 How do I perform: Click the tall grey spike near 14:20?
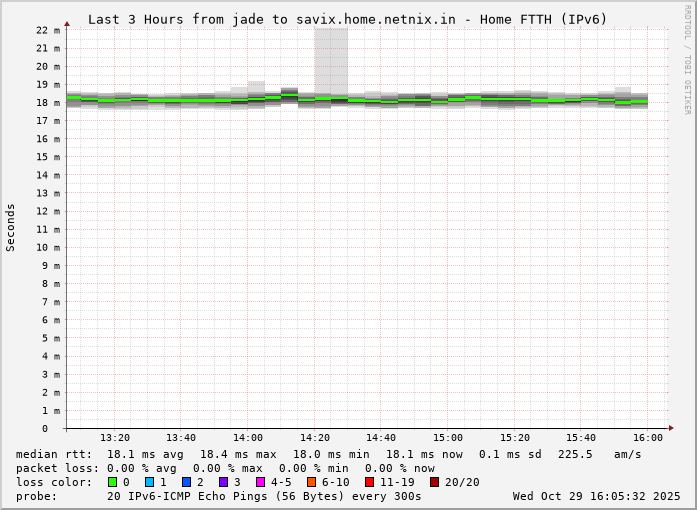331,60
